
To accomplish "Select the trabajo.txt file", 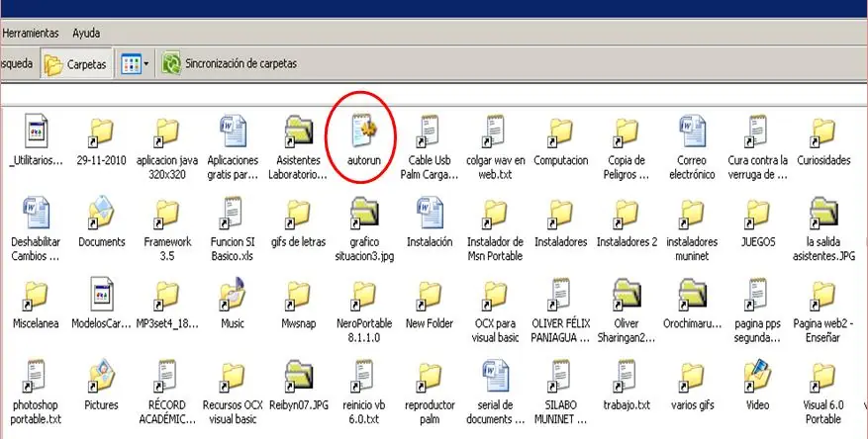I will 627,376.
